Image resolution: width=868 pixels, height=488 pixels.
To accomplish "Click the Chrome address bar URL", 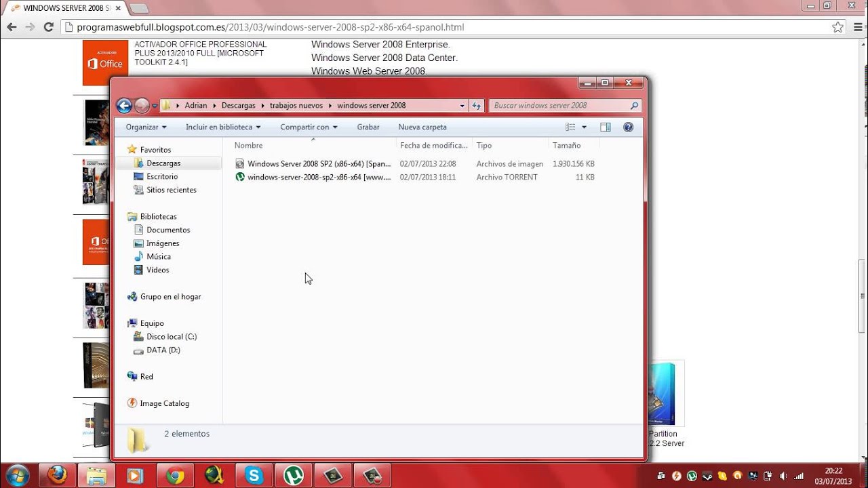I will (271, 28).
